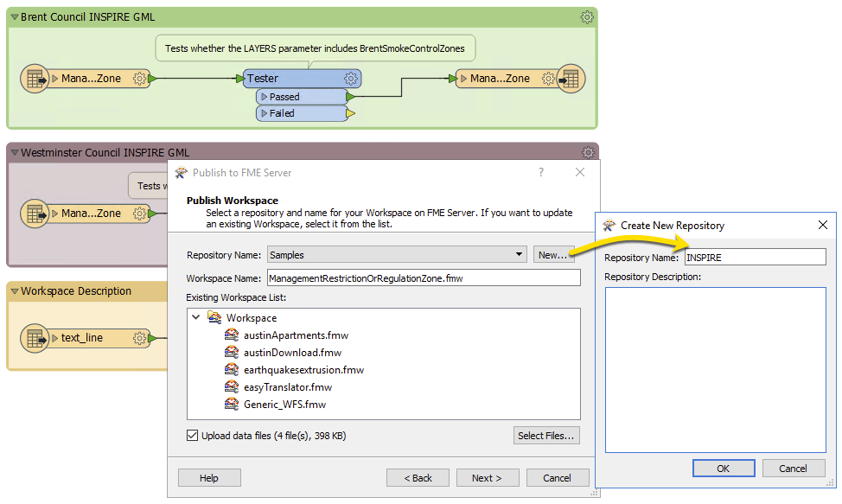Click the text_line reader feature type icon
This screenshot has height=504, width=842.
click(35, 338)
